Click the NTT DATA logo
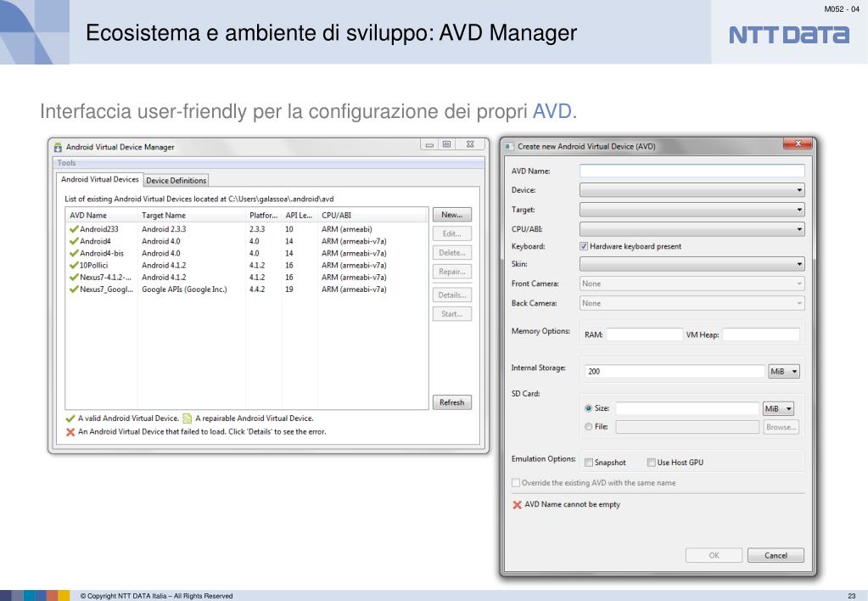This screenshot has width=868, height=601. tap(789, 34)
